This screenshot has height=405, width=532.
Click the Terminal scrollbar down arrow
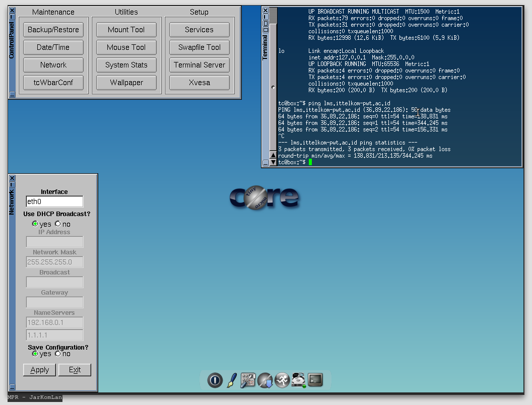273,161
